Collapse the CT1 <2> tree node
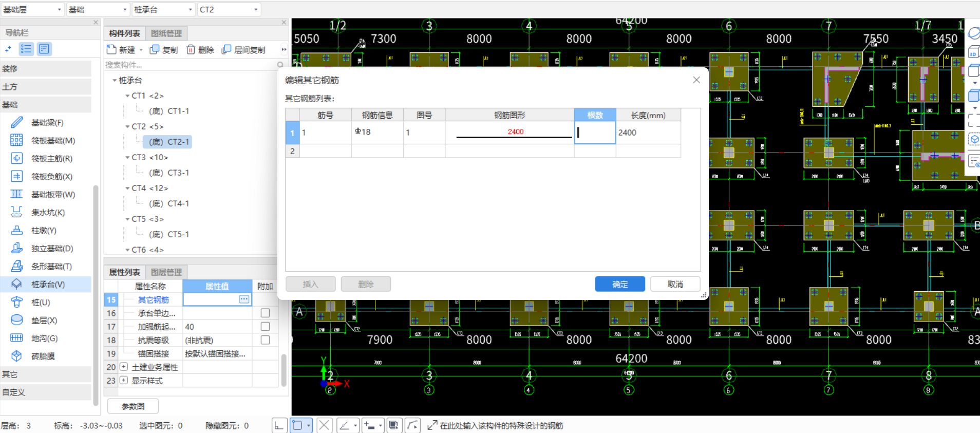Image resolution: width=980 pixels, height=433 pixels. (127, 96)
